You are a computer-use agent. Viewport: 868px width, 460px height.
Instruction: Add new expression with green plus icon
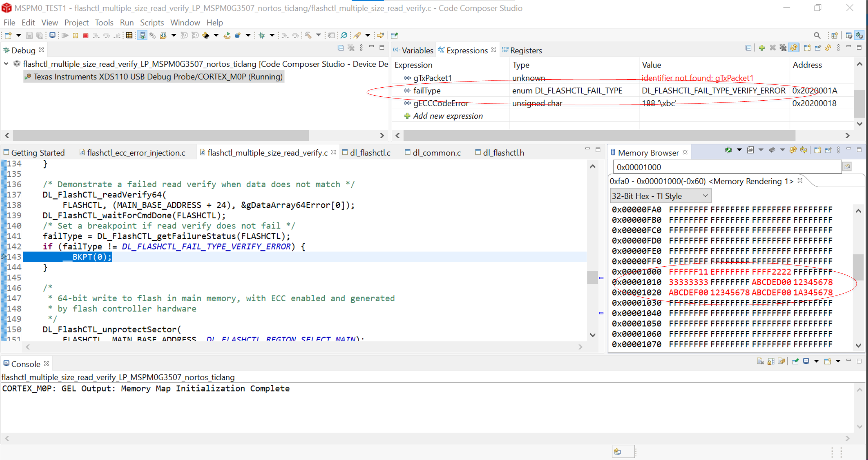coord(762,48)
